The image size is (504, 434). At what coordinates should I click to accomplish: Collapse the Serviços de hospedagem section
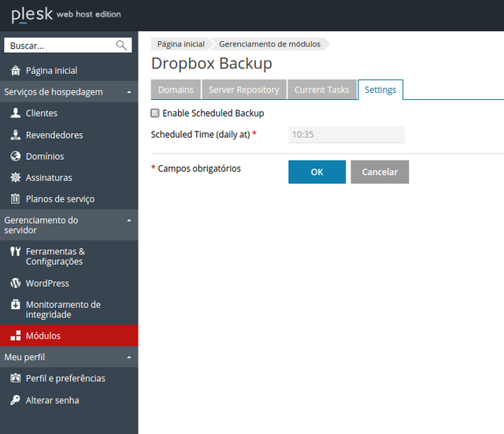pos(129,92)
